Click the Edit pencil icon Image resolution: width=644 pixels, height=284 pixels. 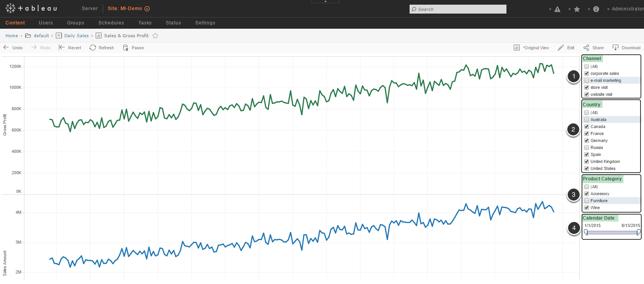click(x=561, y=48)
